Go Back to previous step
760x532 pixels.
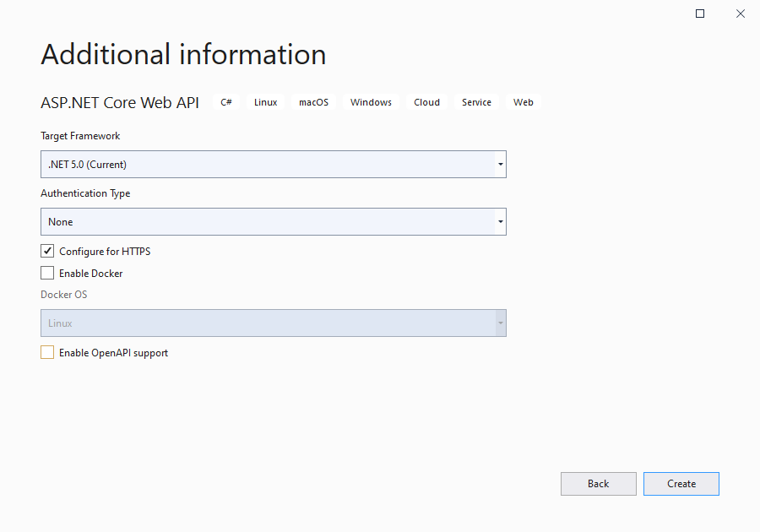point(598,484)
